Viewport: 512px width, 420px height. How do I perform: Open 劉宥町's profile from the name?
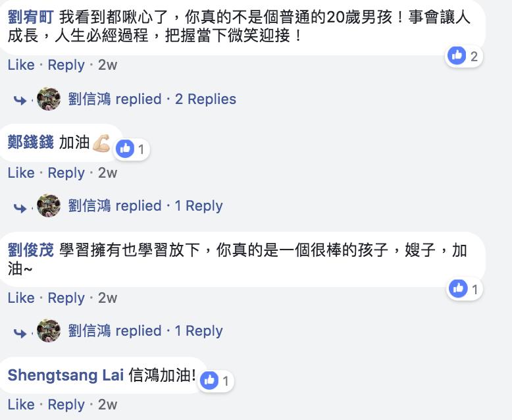(30, 18)
